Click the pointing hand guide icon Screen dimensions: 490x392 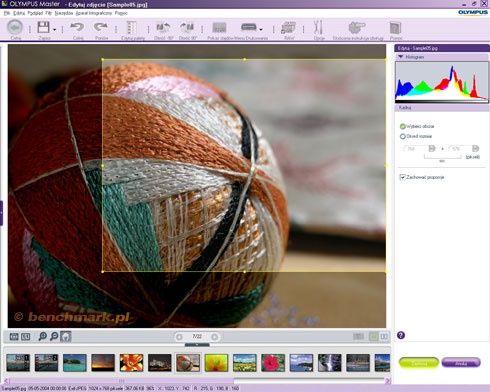coord(357,27)
